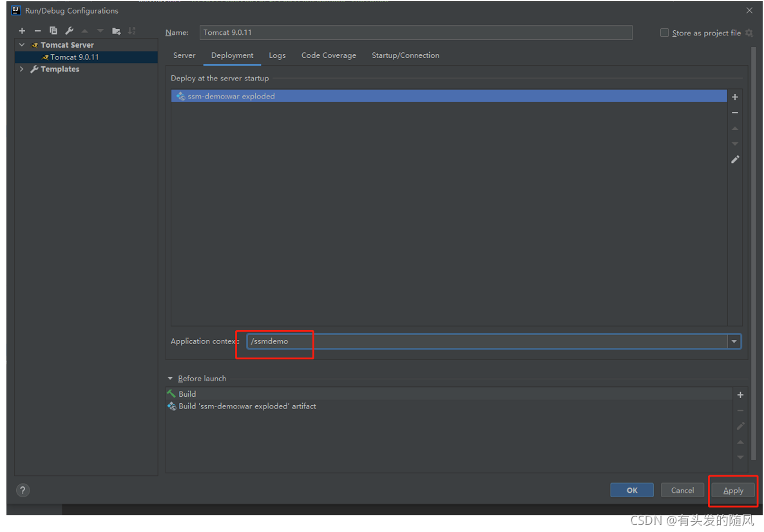Focus the Name input field

415,33
